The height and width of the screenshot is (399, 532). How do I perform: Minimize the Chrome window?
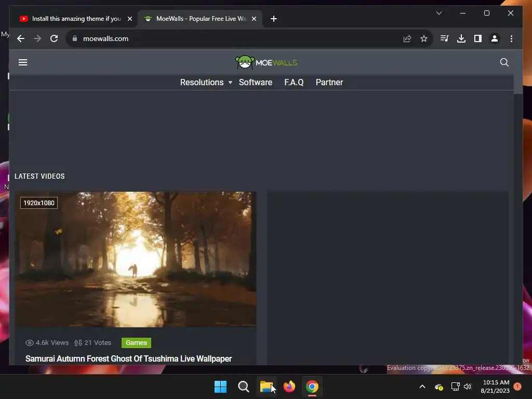point(463,13)
